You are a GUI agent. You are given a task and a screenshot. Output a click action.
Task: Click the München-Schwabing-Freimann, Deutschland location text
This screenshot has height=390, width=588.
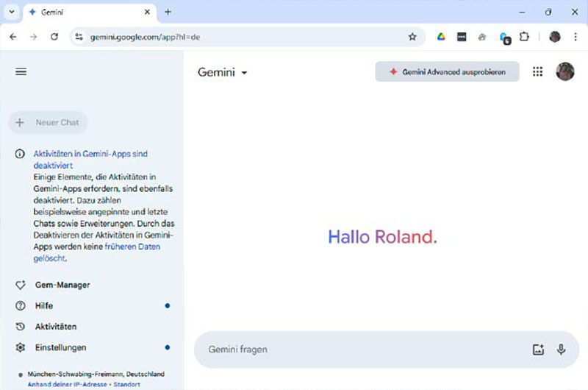[x=96, y=374]
